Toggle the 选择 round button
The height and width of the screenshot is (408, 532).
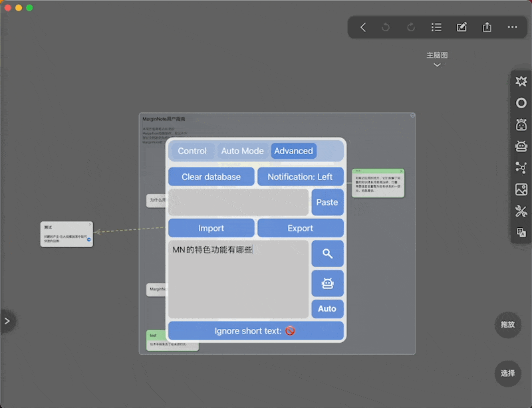tap(507, 373)
